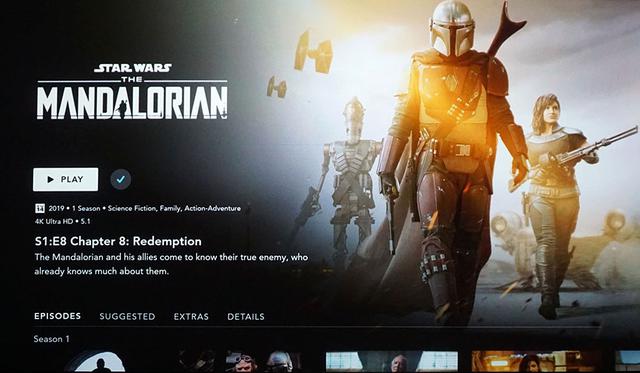Image resolution: width=640 pixels, height=373 pixels.
Task: Open the Extras tab
Action: click(x=191, y=316)
